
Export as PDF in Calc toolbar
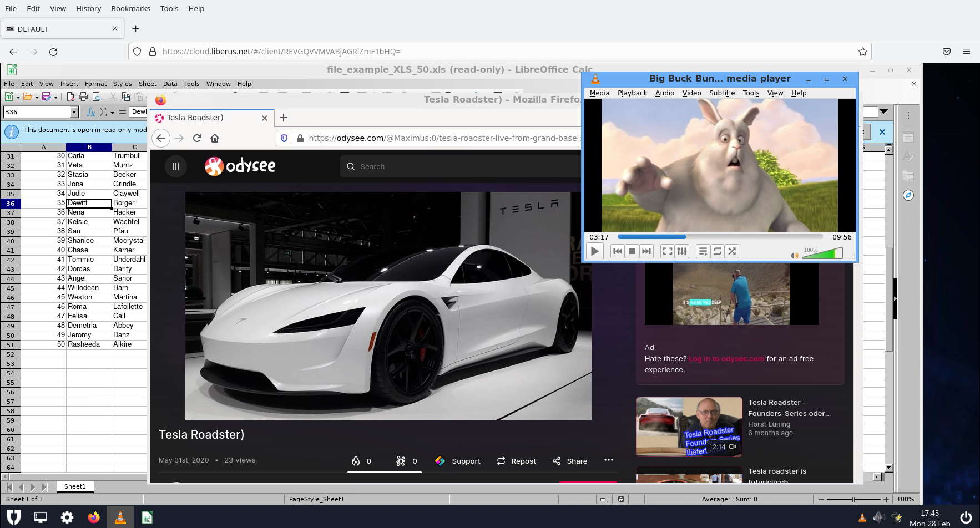click(70, 97)
